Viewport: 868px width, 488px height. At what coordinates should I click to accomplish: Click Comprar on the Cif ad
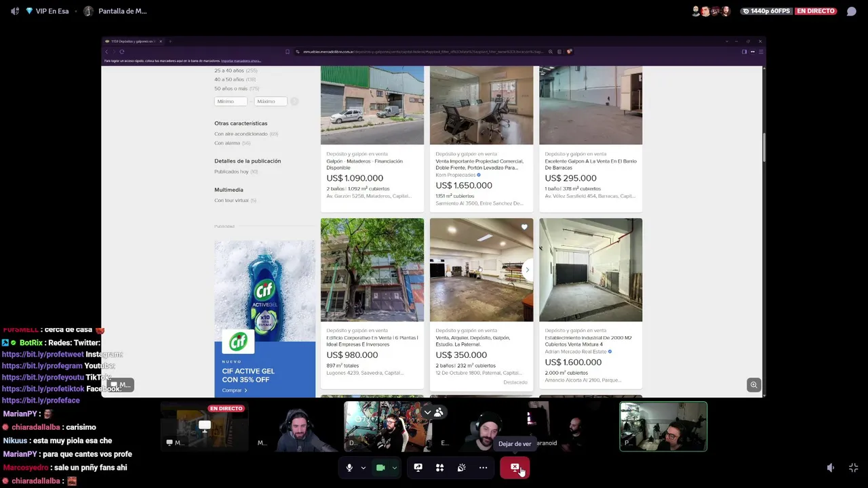click(234, 390)
